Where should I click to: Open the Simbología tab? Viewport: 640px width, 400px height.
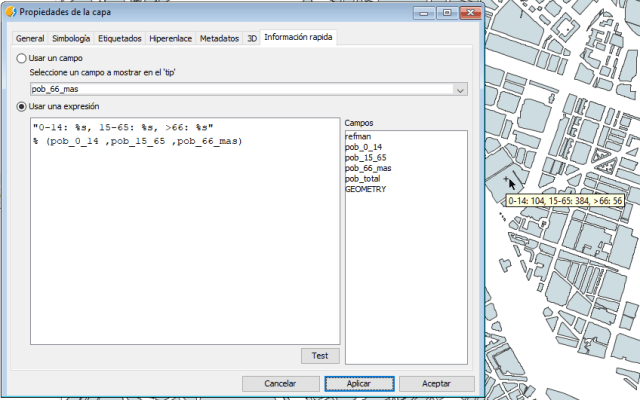coord(71,38)
